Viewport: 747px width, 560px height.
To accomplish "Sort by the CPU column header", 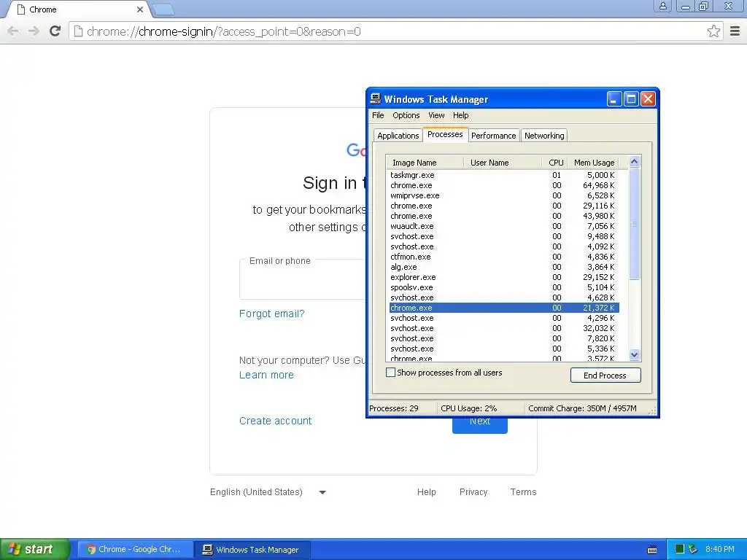I will tap(555, 163).
